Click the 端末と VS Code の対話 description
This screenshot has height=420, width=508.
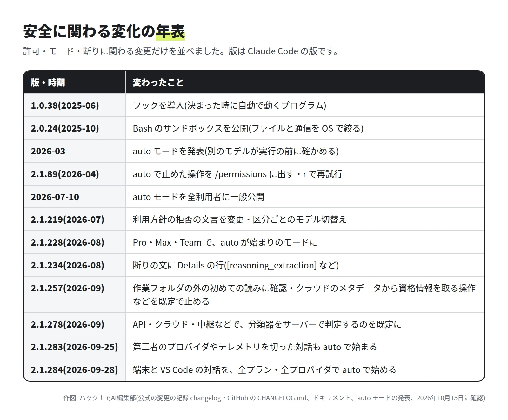pos(264,370)
